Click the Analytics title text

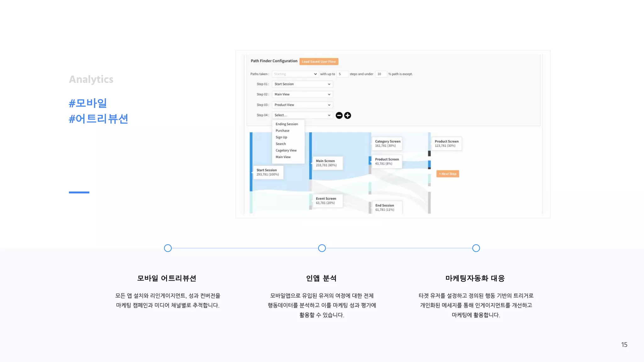click(x=91, y=80)
